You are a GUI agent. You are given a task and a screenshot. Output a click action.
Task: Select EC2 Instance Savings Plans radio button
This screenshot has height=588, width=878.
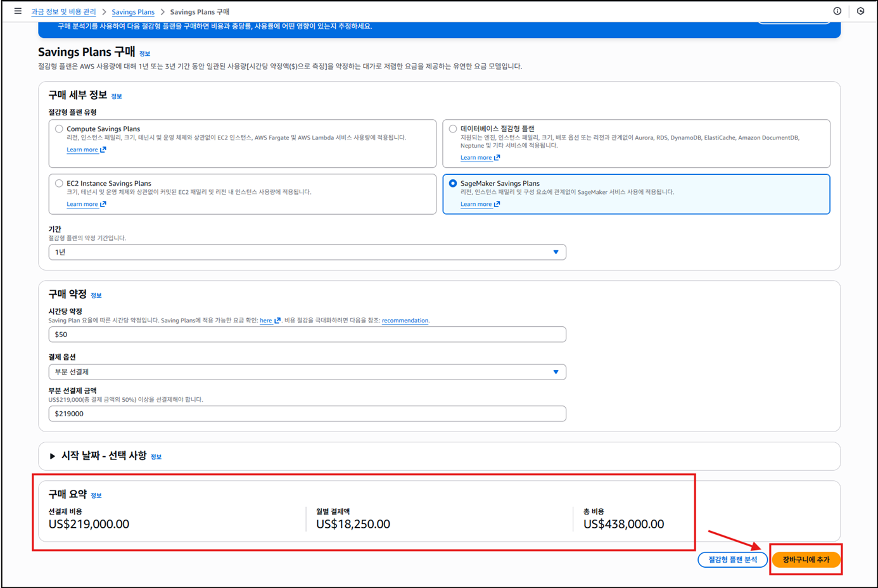pos(59,184)
